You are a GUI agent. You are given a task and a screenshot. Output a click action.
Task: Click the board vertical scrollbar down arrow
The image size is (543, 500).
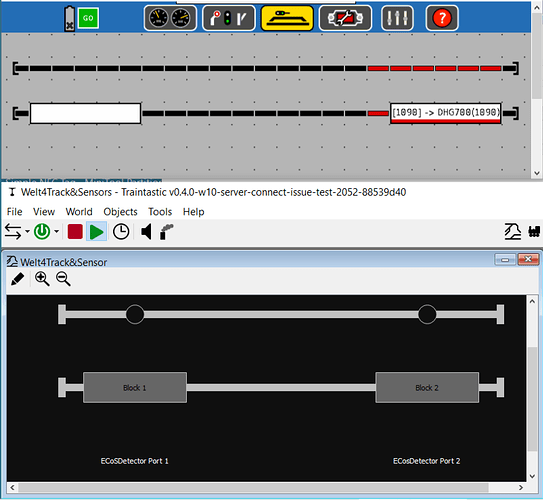point(533,476)
